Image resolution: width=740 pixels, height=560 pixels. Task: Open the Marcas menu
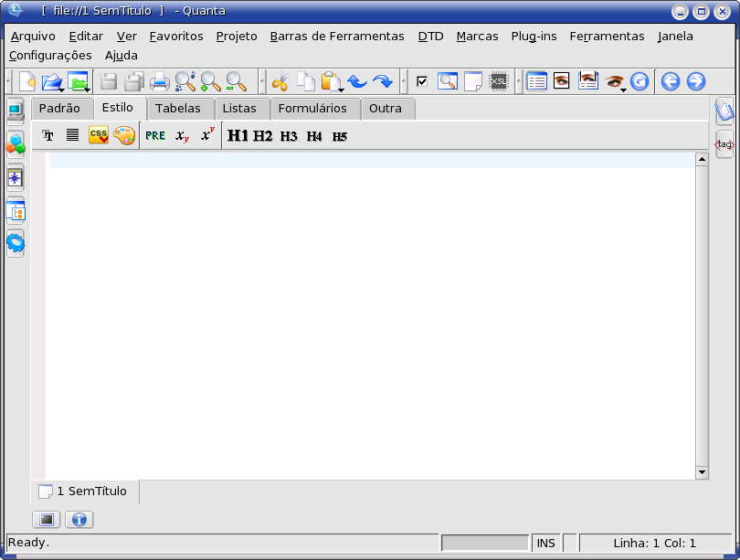click(x=477, y=37)
